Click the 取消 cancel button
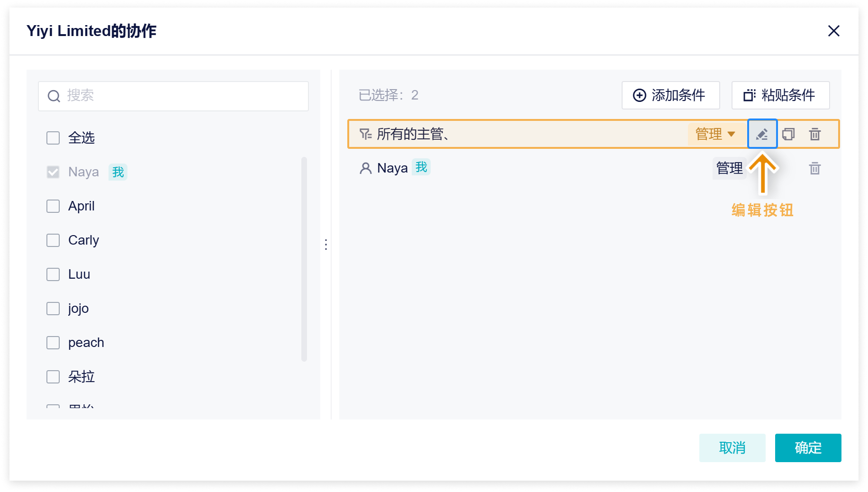 (732, 448)
